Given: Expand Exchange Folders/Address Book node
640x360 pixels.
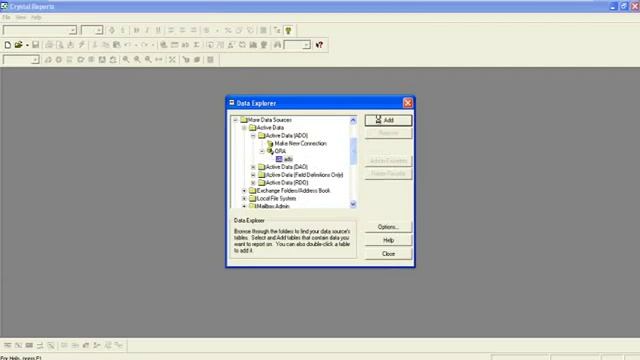Looking at the screenshot, I should [244, 191].
